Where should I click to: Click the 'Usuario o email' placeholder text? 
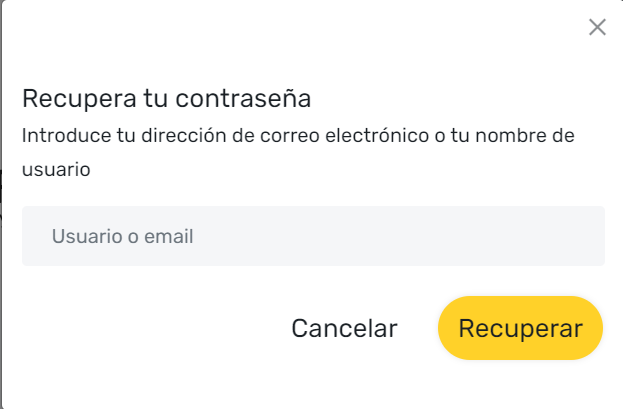(122, 237)
